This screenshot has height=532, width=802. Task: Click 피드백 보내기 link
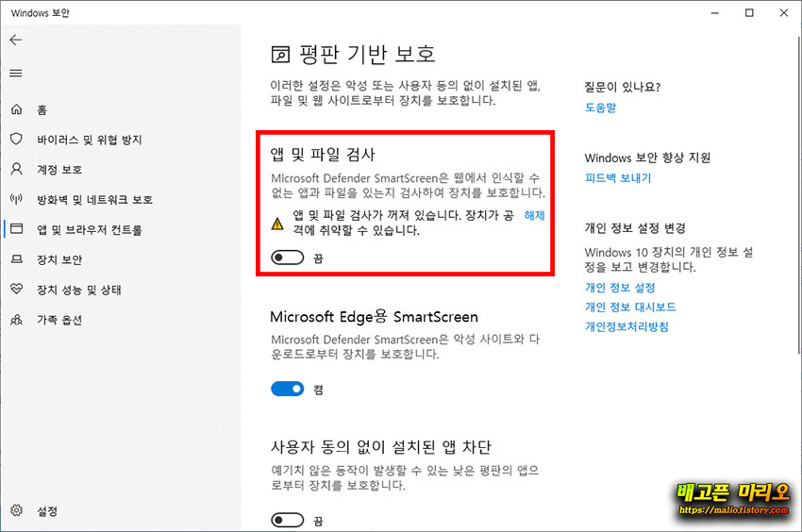coord(618,178)
